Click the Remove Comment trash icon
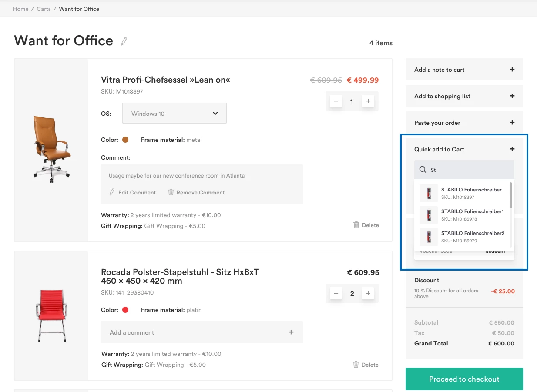The width and height of the screenshot is (537, 392). (x=171, y=192)
